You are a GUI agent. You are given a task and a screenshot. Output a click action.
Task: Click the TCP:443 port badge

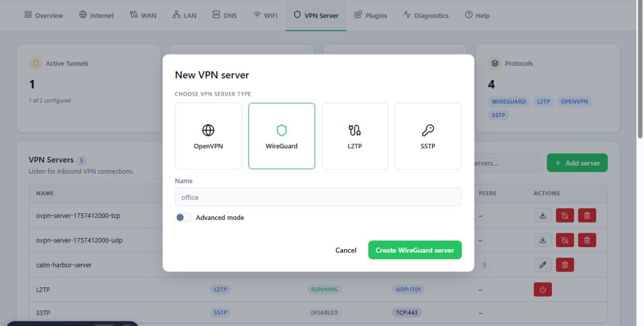(407, 313)
